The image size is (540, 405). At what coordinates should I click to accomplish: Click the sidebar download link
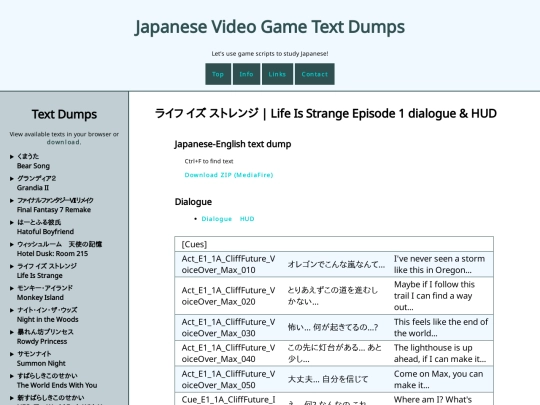(x=64, y=142)
